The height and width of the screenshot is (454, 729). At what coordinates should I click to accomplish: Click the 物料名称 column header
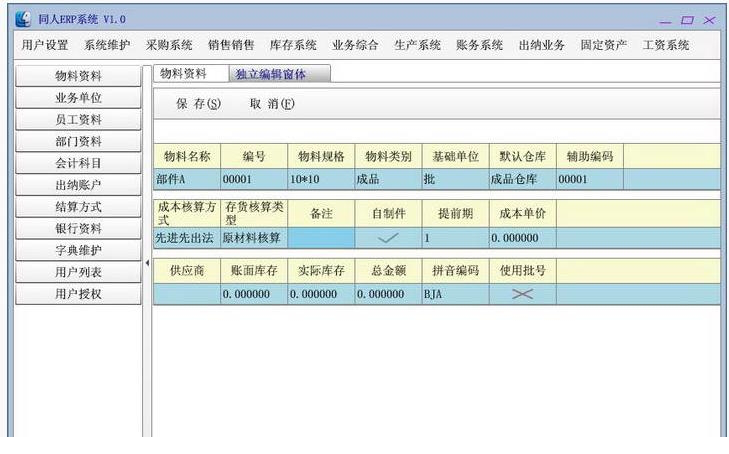pos(187,157)
